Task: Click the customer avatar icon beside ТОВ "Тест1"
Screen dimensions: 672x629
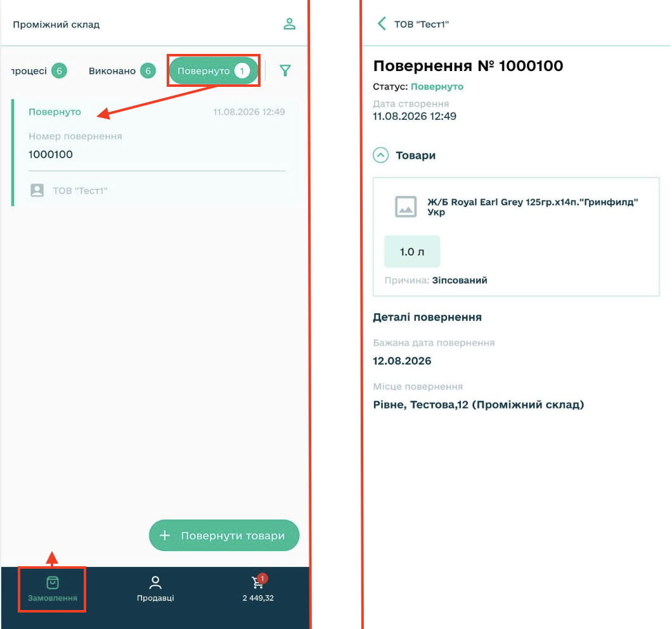Action: click(x=37, y=190)
